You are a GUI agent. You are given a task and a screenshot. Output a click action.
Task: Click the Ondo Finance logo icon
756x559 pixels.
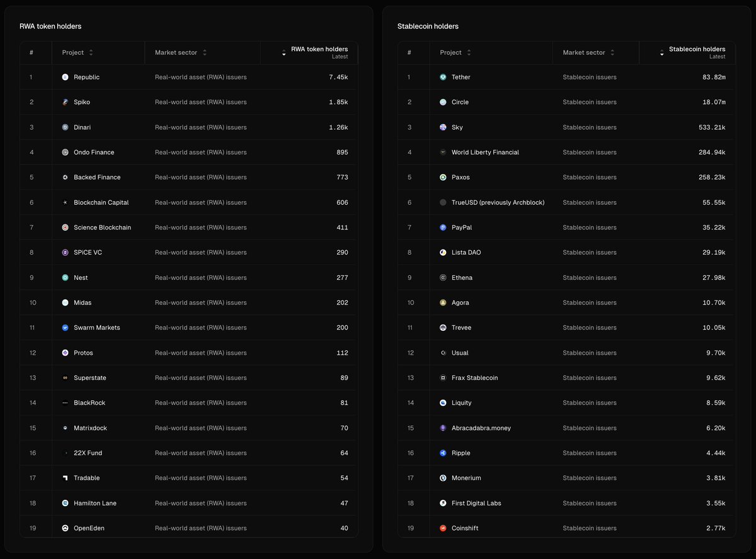click(65, 153)
